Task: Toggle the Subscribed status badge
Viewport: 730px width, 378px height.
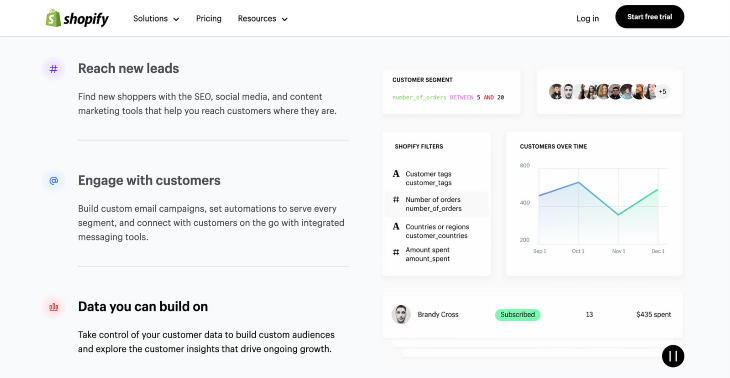Action: [517, 315]
